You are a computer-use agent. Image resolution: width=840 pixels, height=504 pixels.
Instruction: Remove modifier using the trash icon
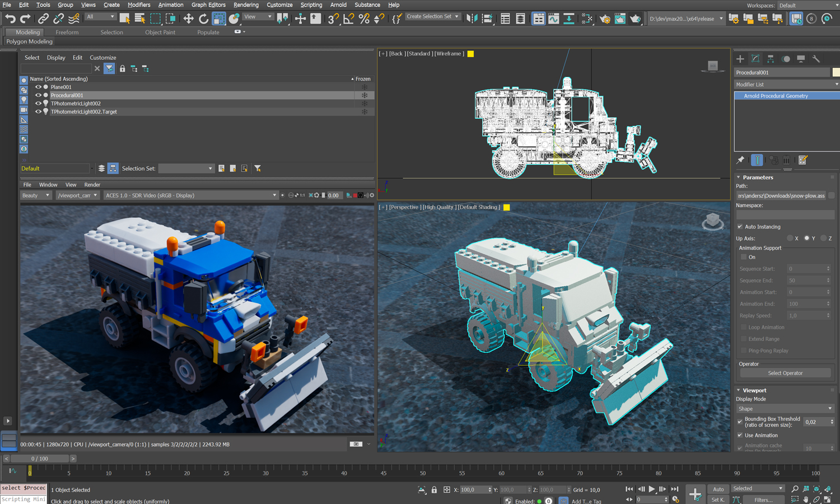(786, 160)
